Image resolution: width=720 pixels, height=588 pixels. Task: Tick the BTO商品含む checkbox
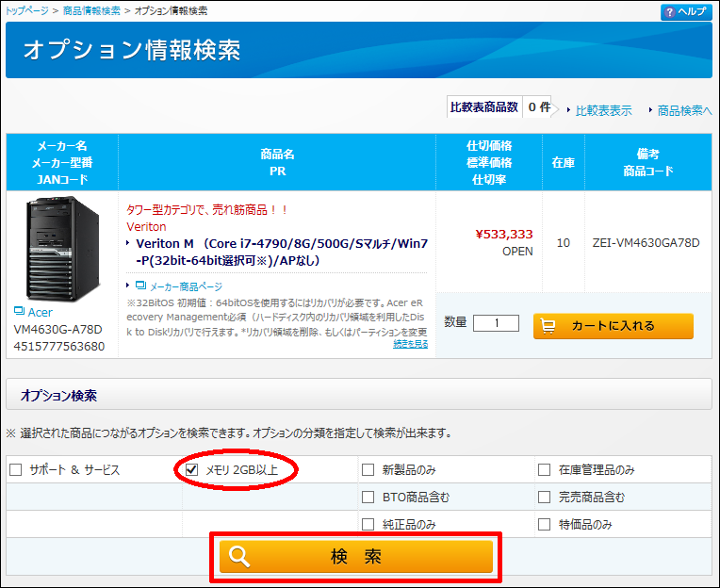(368, 497)
